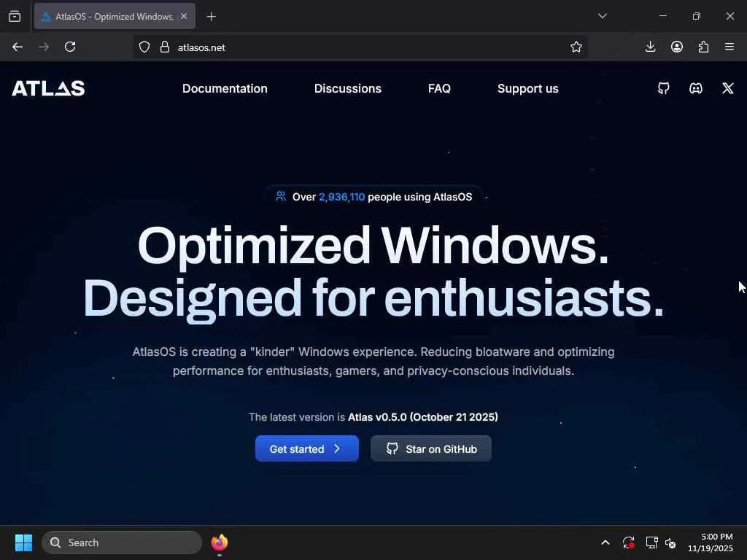Open the tracking protection shield icon
Screen dimensions: 747x560
click(x=144, y=47)
